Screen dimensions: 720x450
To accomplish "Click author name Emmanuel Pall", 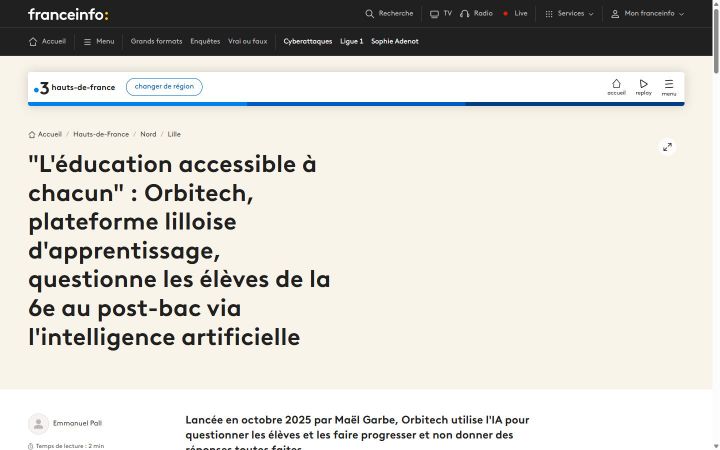I will [x=77, y=423].
